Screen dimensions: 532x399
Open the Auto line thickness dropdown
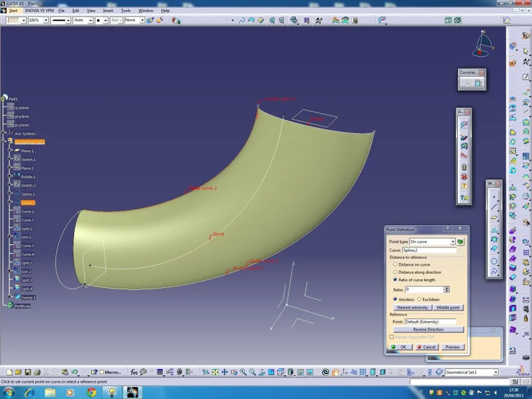tap(90, 21)
